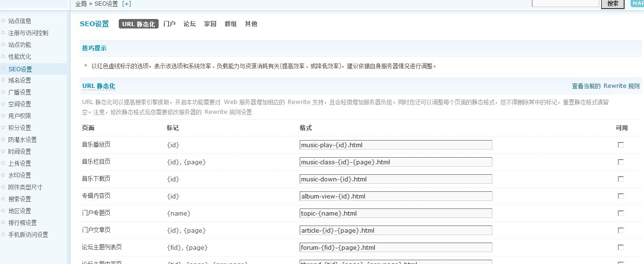Click the search text box at top

coord(565,3)
